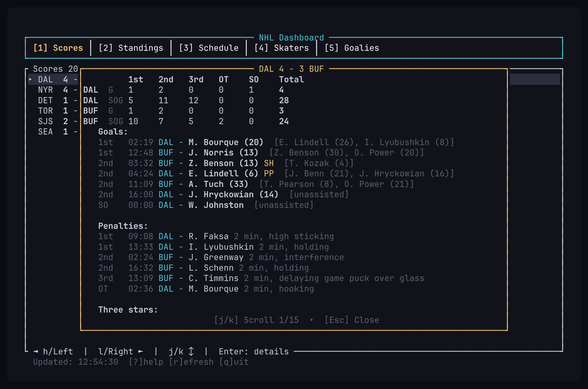The height and width of the screenshot is (389, 588).
Task: Click goal scorer 'M. Bourque (20)'
Action: 226,142
